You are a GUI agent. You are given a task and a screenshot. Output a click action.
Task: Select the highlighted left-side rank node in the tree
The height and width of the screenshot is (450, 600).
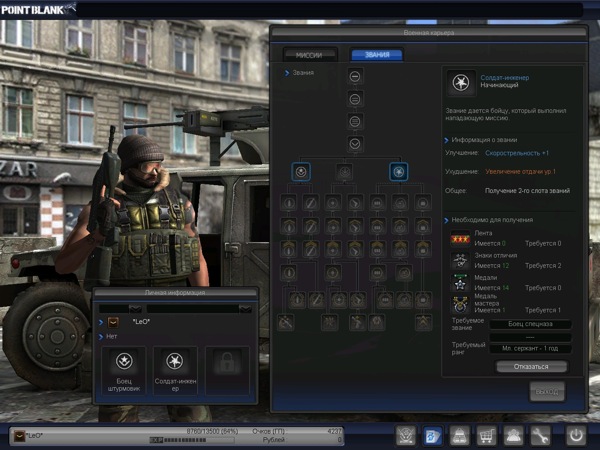tap(300, 172)
